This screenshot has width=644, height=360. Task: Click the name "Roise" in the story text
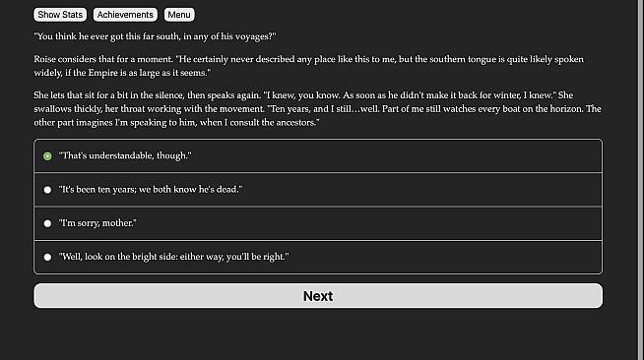coord(44,59)
